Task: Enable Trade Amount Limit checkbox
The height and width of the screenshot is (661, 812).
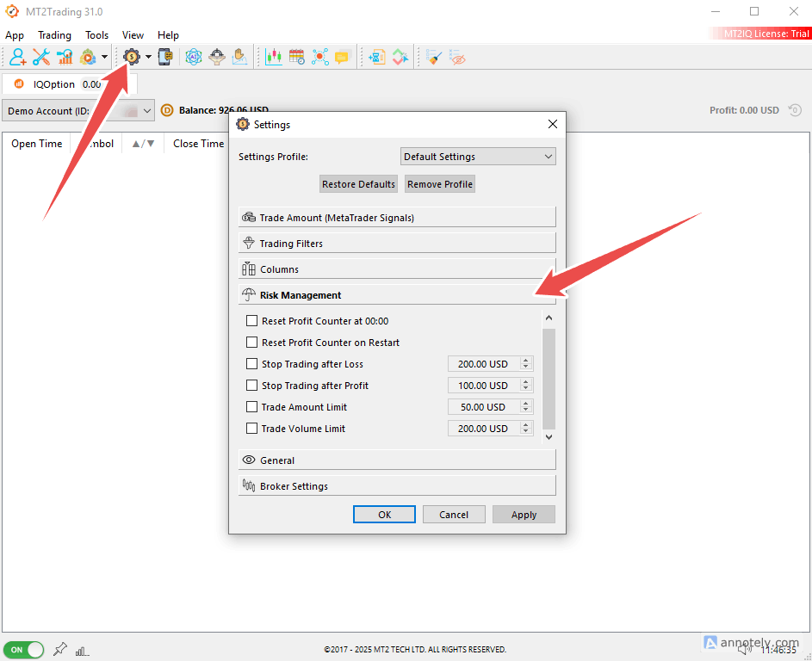Action: coord(251,407)
